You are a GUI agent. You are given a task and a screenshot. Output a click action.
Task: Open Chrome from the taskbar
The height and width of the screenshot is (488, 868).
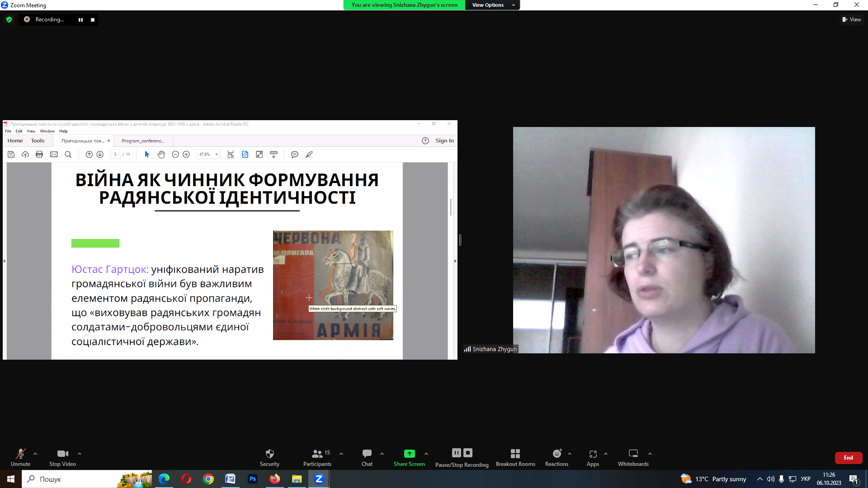coord(208,479)
